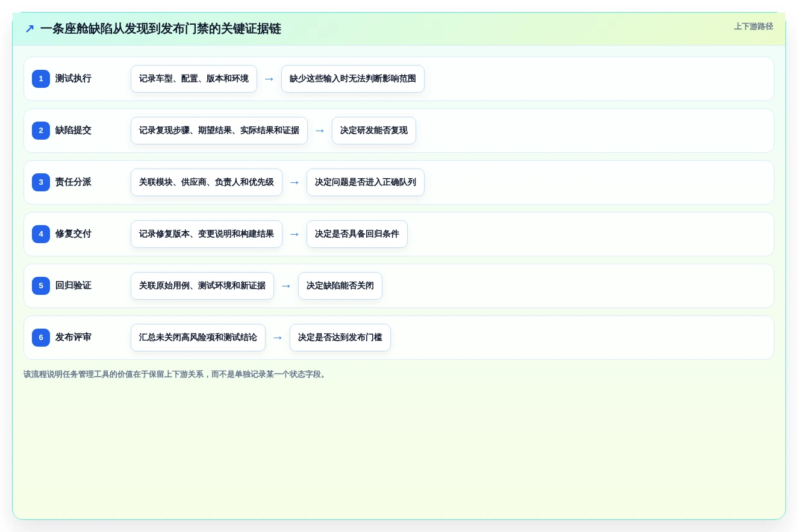Screen dimensions: 798x532
Task: Click the 上下游路径 label in the header
Action: [x=753, y=26]
